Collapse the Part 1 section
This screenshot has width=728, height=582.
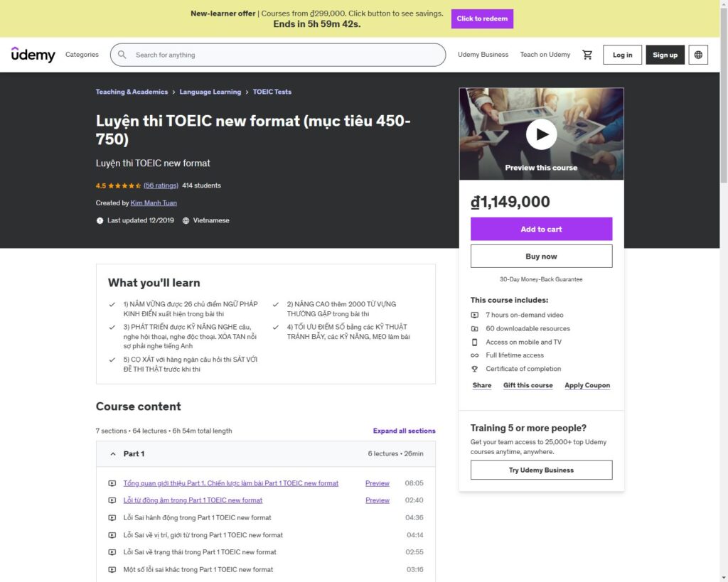point(113,454)
